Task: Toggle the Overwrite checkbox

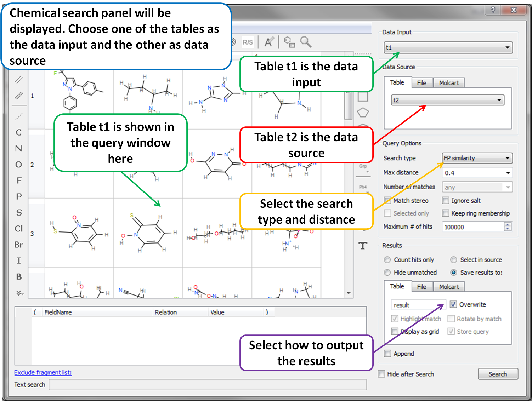Action: click(x=453, y=304)
